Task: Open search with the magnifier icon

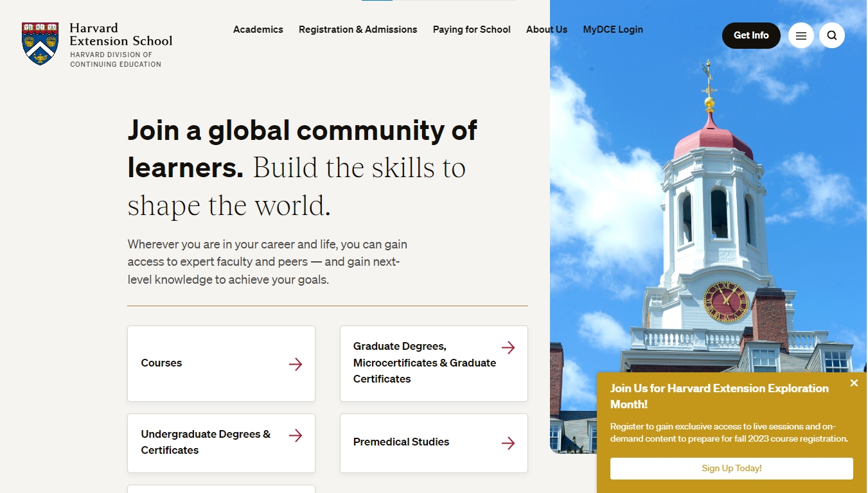Action: pyautogui.click(x=832, y=36)
